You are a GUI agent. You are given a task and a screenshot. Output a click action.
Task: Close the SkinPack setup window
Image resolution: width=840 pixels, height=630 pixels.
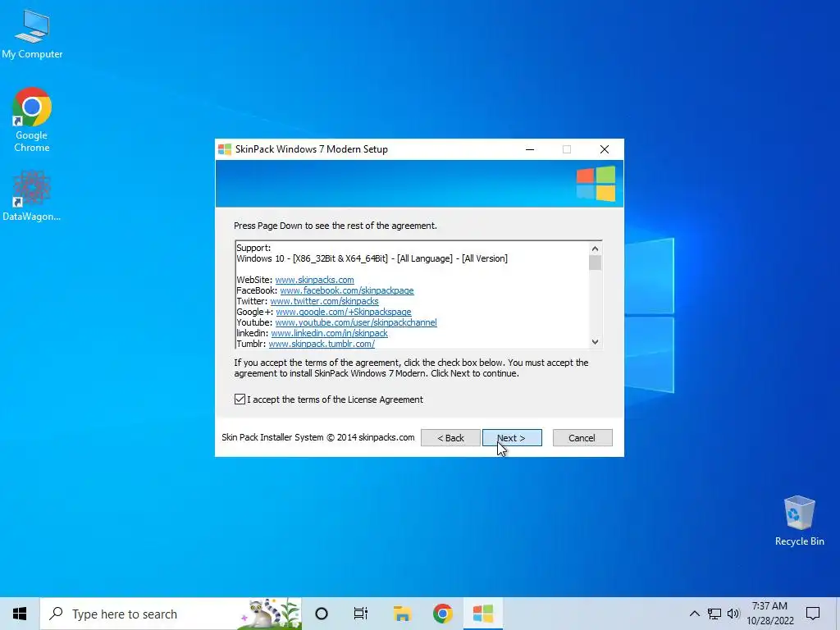605,149
